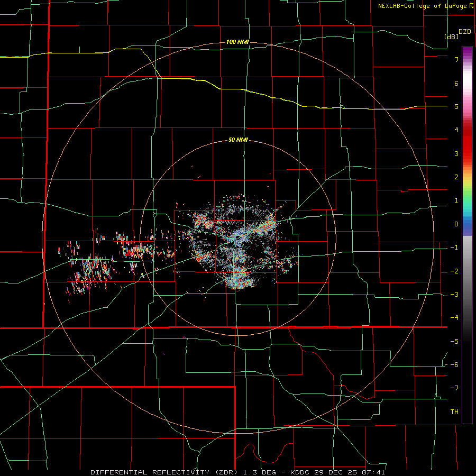This screenshot has width=476, height=476.
Task: Click the 0 dB tick on the color scale
Action: click(456, 224)
